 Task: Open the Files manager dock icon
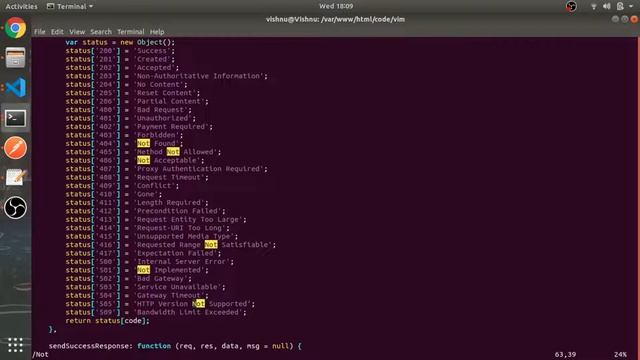point(16,58)
